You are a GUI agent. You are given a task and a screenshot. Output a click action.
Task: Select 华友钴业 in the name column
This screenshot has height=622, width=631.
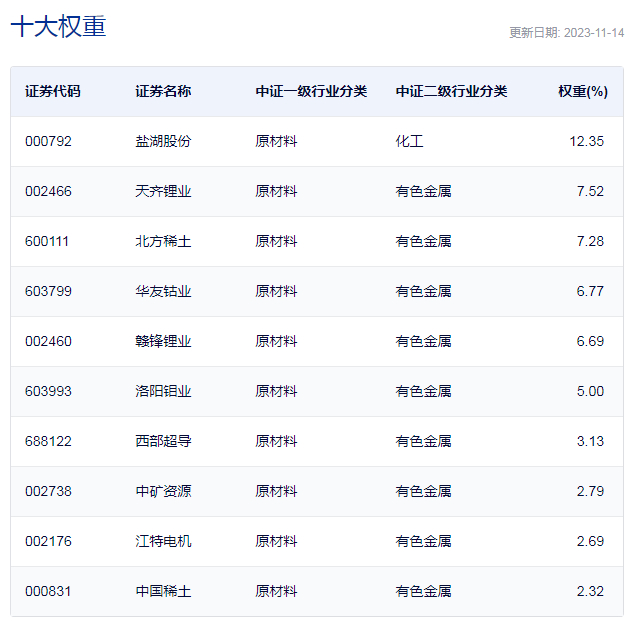[x=163, y=291]
